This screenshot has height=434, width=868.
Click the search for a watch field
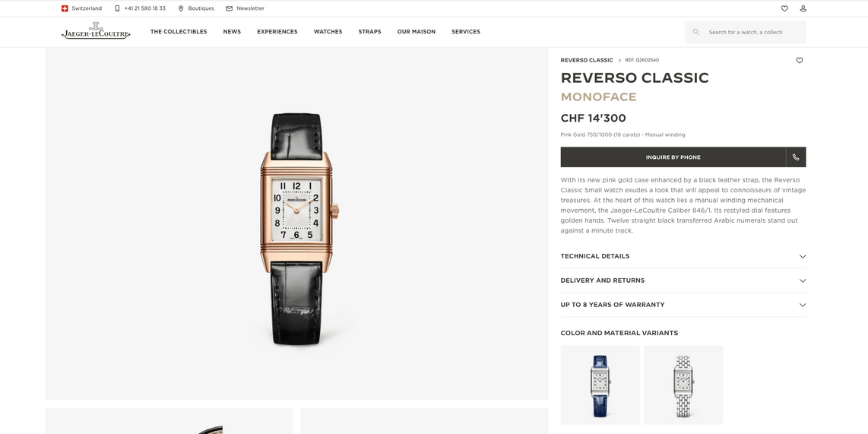click(745, 32)
